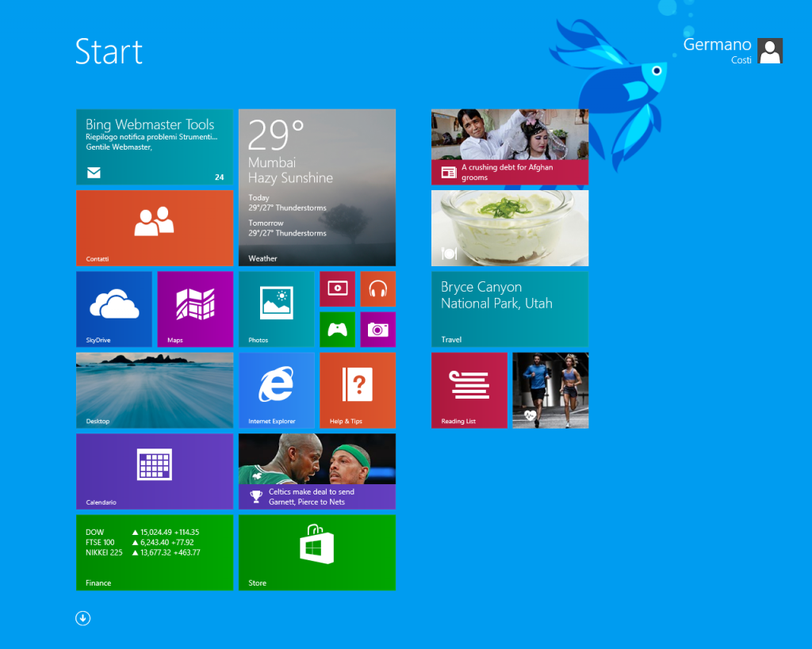Screen dimensions: 812x649
Task: Click the fork and plate icon on food tile
Action: point(449,253)
